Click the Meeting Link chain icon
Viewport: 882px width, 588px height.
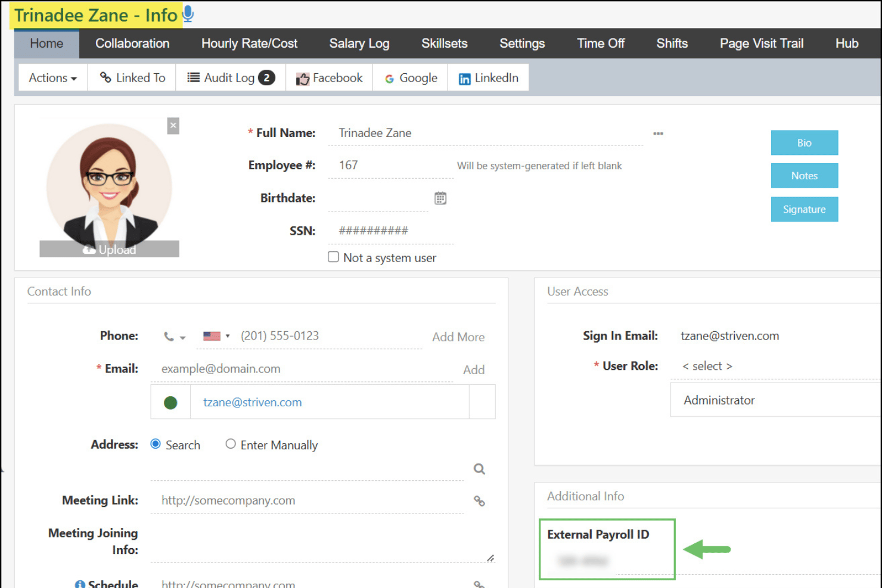479,501
